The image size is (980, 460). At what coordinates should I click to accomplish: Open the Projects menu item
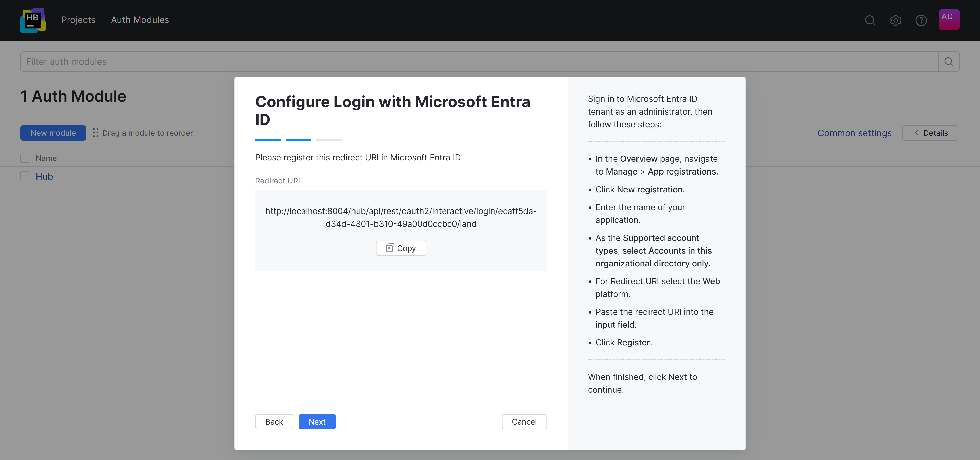pos(78,20)
